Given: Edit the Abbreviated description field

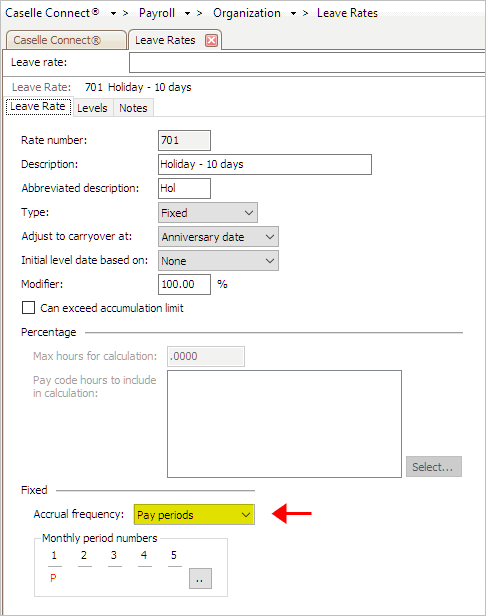Looking at the screenshot, I should click(184, 188).
